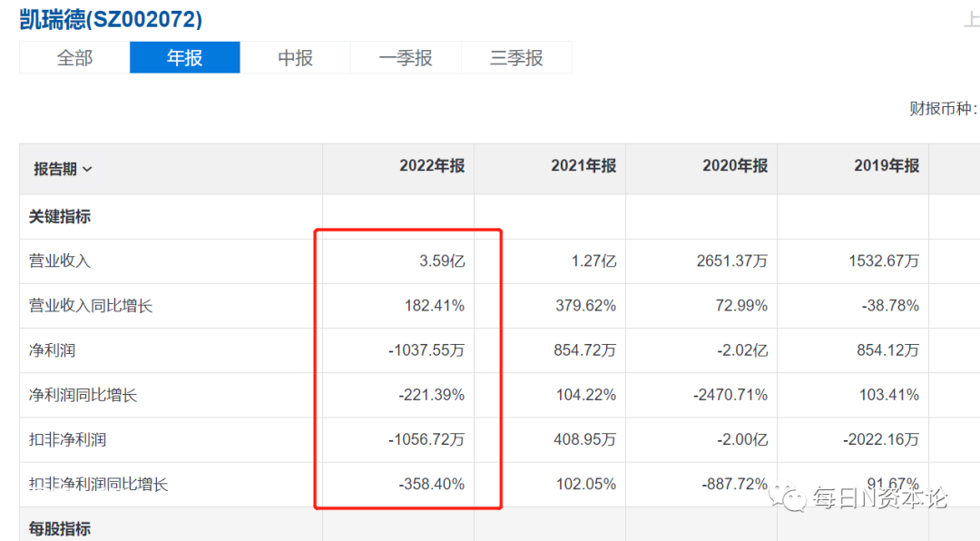This screenshot has height=541, width=980.
Task: Select the 营业收入 row label
Action: [x=59, y=261]
